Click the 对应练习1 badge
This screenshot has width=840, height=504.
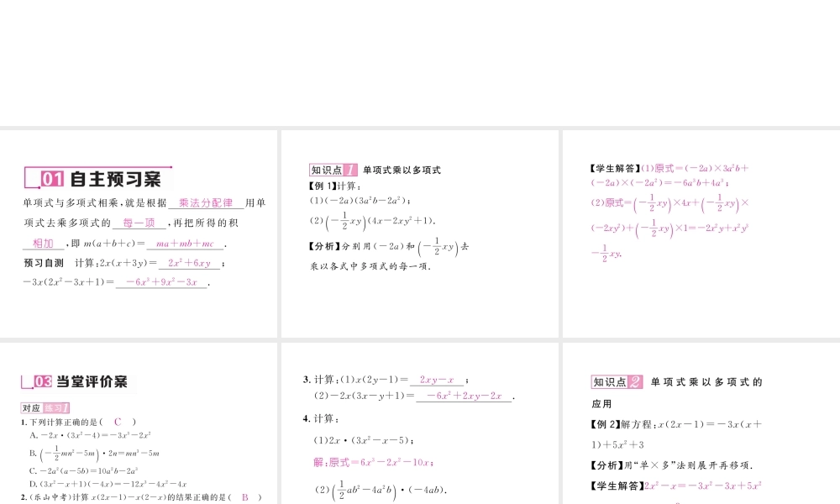[x=45, y=408]
